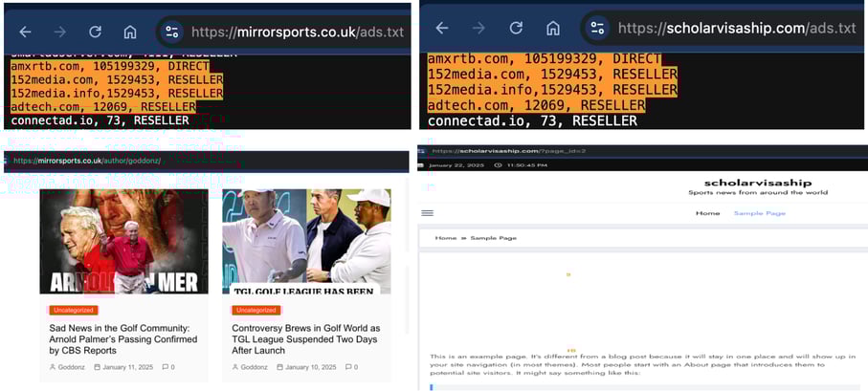Viewport: 868px width, 391px height.
Task: Click back arrow in mirrorsports browser window
Action: tap(26, 31)
